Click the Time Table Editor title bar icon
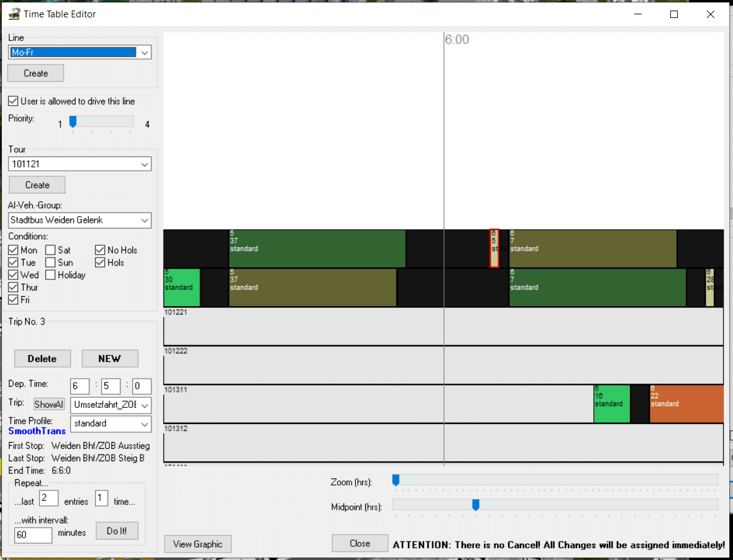 pyautogui.click(x=14, y=14)
